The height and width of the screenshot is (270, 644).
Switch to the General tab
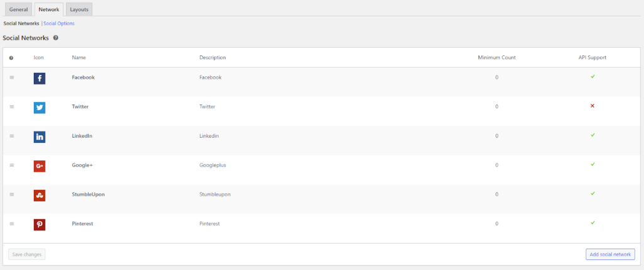(x=18, y=9)
